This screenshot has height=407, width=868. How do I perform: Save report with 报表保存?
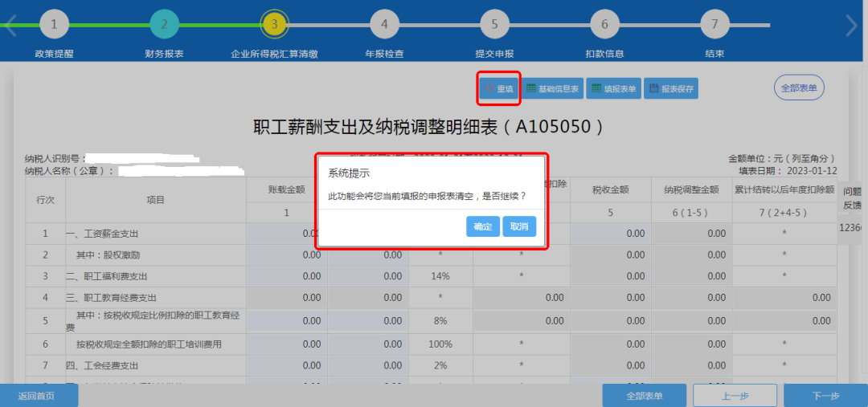[x=671, y=89]
